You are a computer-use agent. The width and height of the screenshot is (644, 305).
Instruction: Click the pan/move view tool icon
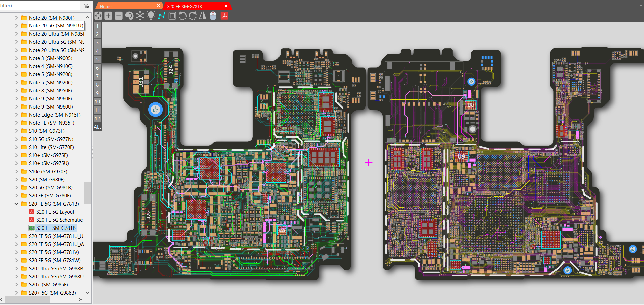98,16
